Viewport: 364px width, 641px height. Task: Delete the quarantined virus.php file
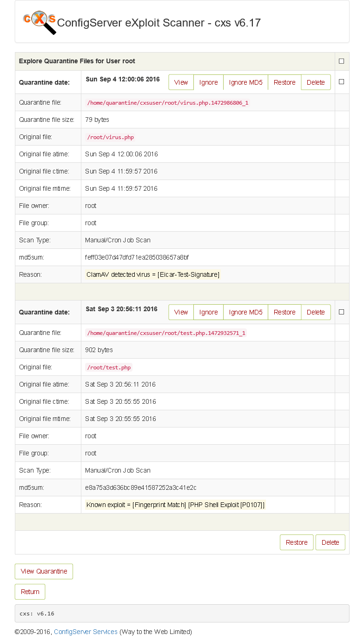[316, 82]
